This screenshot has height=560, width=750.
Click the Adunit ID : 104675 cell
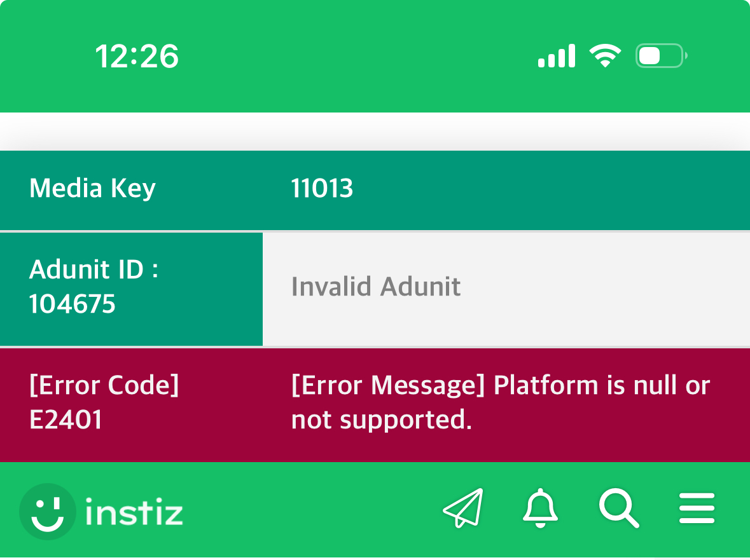click(x=131, y=289)
